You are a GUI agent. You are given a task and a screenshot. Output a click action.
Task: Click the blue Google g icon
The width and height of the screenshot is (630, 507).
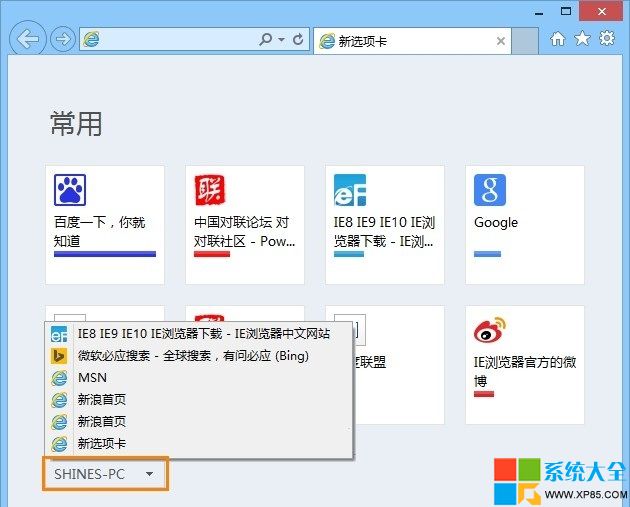coord(490,190)
